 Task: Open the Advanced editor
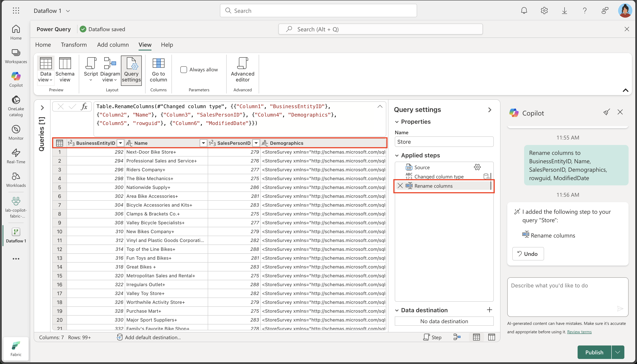tap(242, 70)
